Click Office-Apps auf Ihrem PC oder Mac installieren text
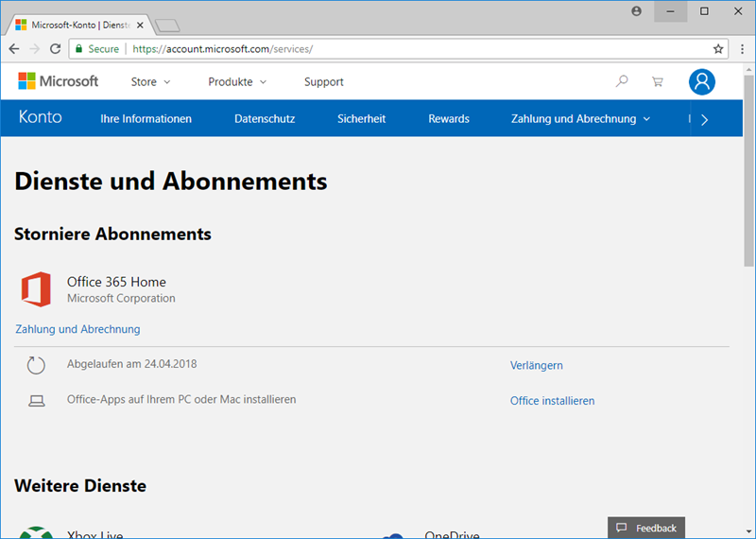The image size is (756, 539). click(x=181, y=400)
